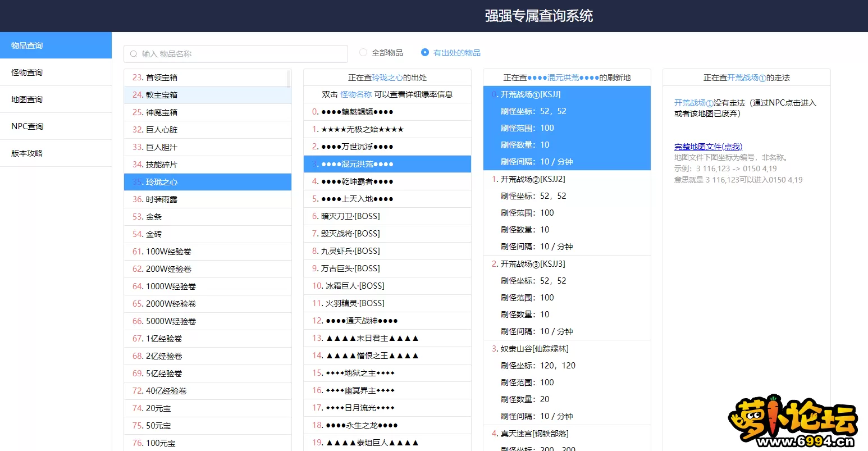This screenshot has width=868, height=451.
Task: Select NPC查询 in the sidebar
Action: [x=56, y=126]
